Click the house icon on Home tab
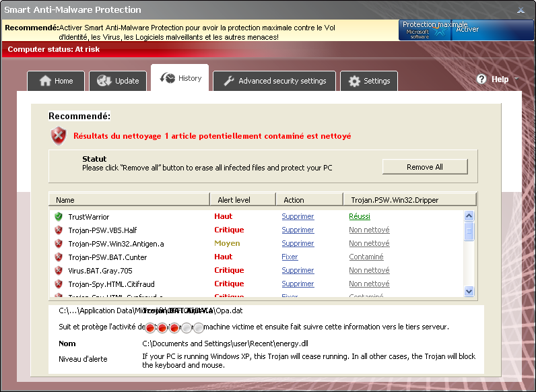Image resolution: width=536 pixels, height=392 pixels. pyautogui.click(x=45, y=81)
